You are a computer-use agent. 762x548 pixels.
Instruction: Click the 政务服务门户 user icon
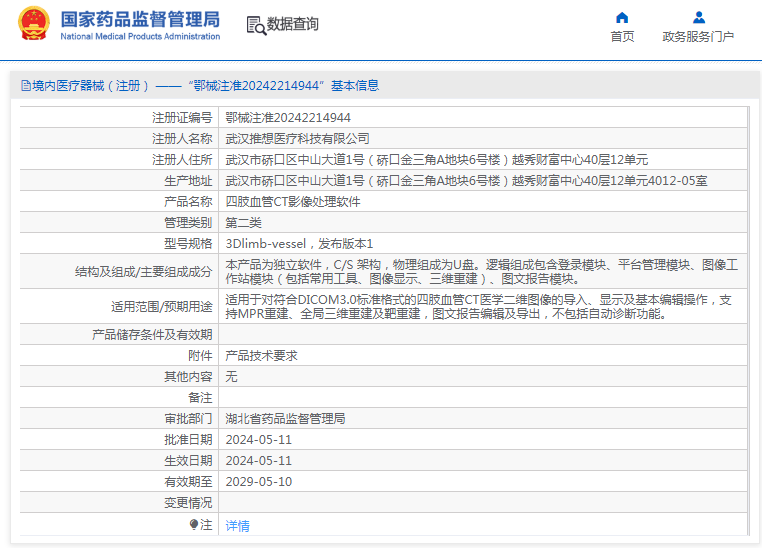click(x=699, y=17)
